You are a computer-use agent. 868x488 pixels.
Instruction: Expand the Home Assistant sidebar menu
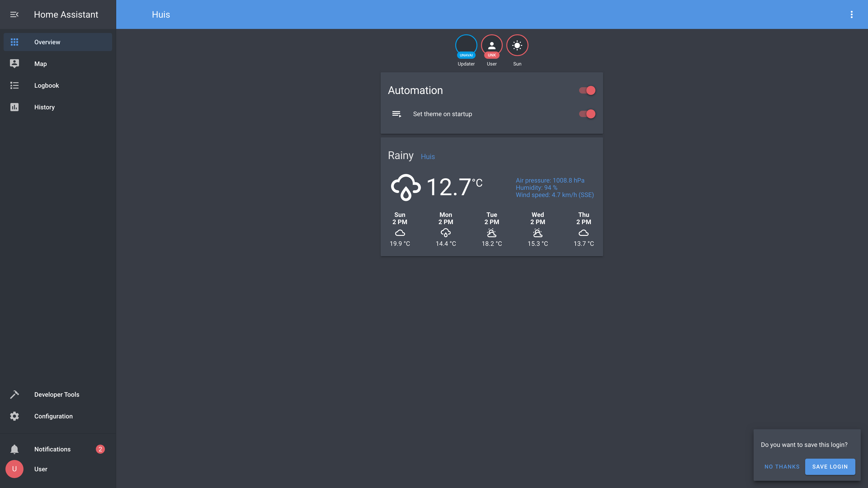point(14,14)
